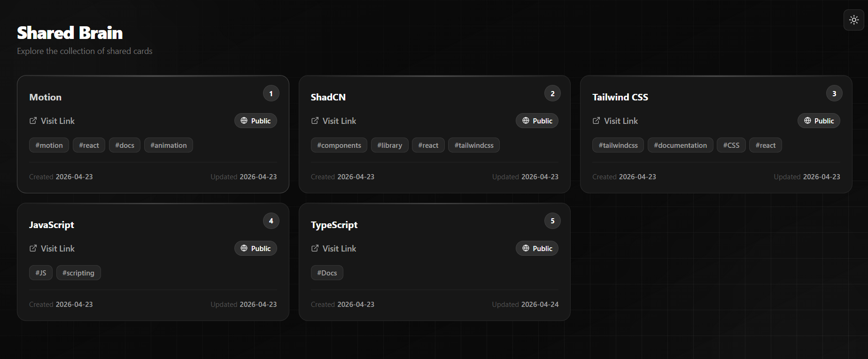Click the external link icon on ShadCN card

click(315, 121)
